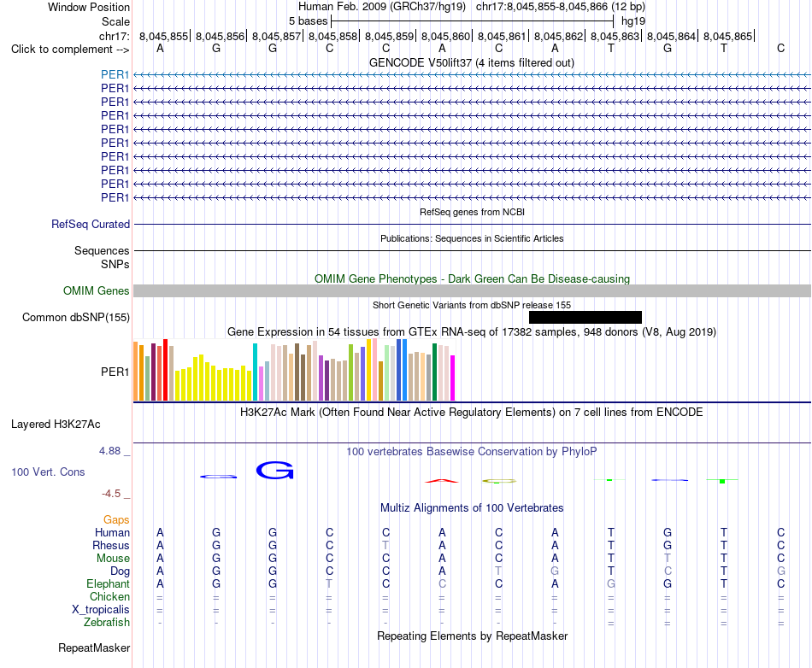Click the Gaps row label

(116, 519)
